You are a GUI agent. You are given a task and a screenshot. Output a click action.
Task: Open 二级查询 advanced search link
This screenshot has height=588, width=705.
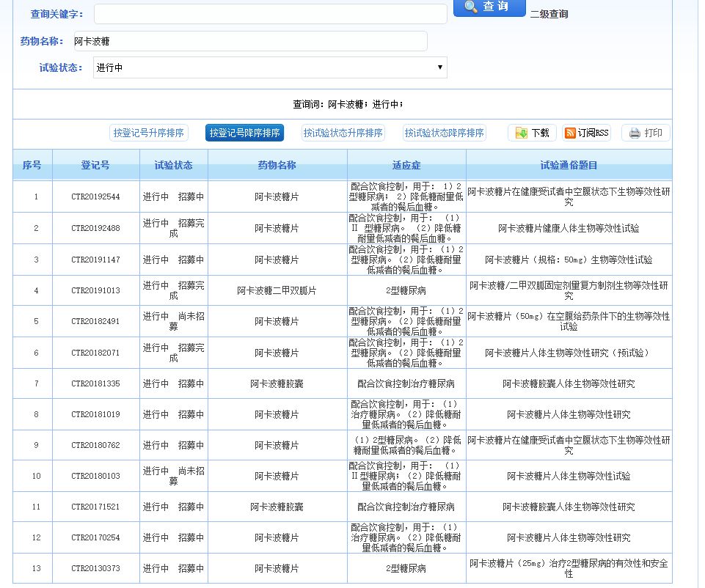tap(549, 14)
